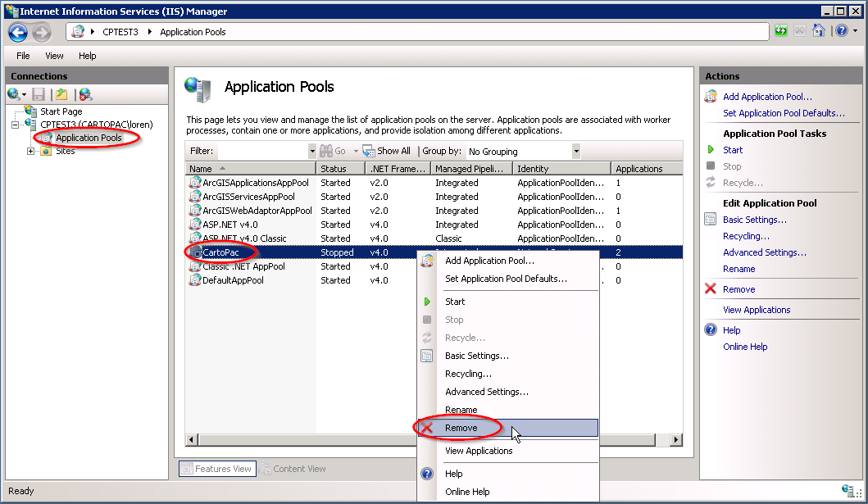Click the status bar network icon
This screenshot has height=504, width=868.
[x=848, y=490]
